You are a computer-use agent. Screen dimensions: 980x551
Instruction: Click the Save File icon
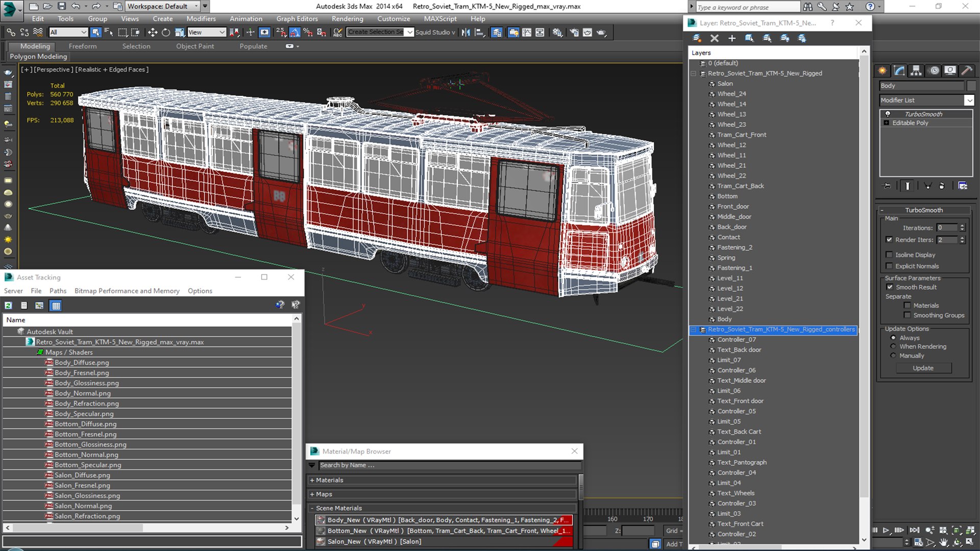(x=61, y=6)
